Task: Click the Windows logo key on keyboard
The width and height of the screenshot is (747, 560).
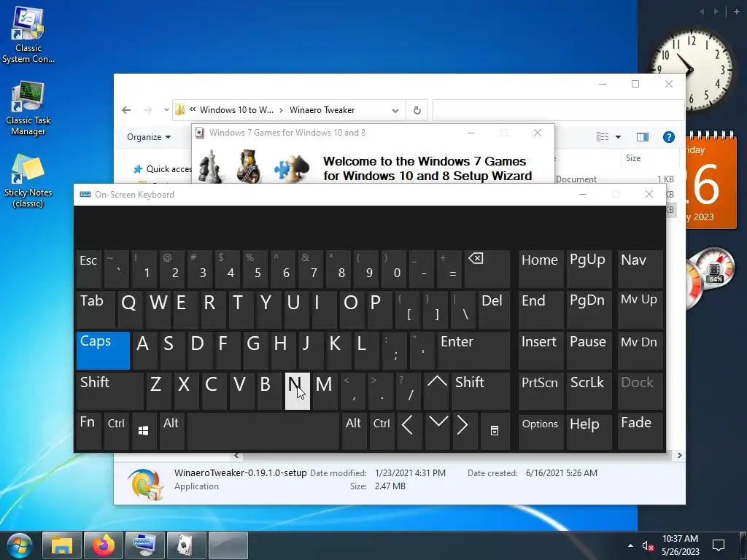Action: 144,432
